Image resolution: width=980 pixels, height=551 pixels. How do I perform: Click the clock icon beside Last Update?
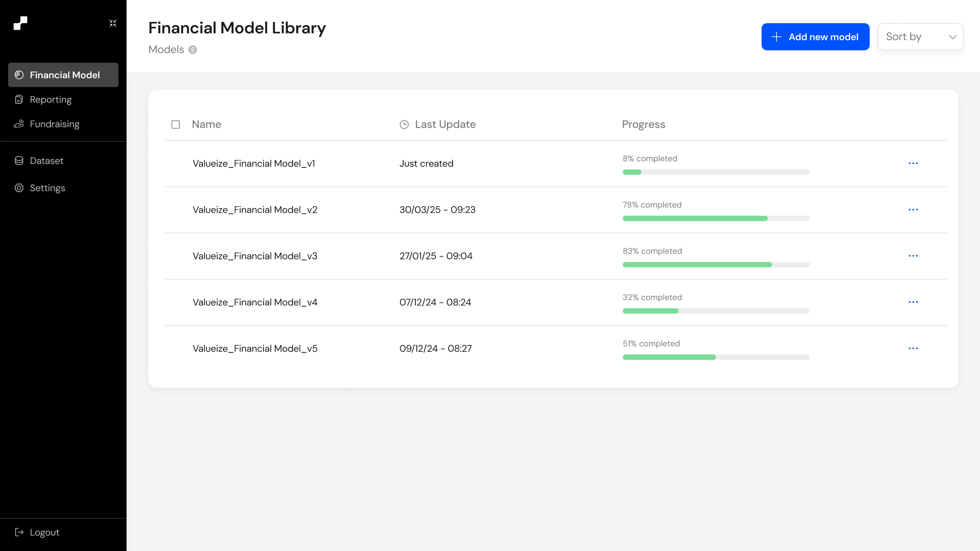click(x=404, y=124)
